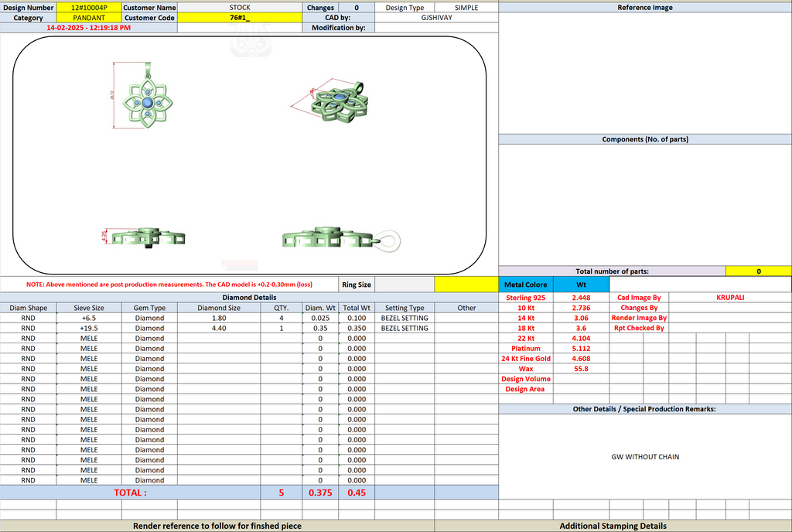This screenshot has height=532, width=792.
Task: Click the diamond size 1.80 cell
Action: (x=219, y=318)
